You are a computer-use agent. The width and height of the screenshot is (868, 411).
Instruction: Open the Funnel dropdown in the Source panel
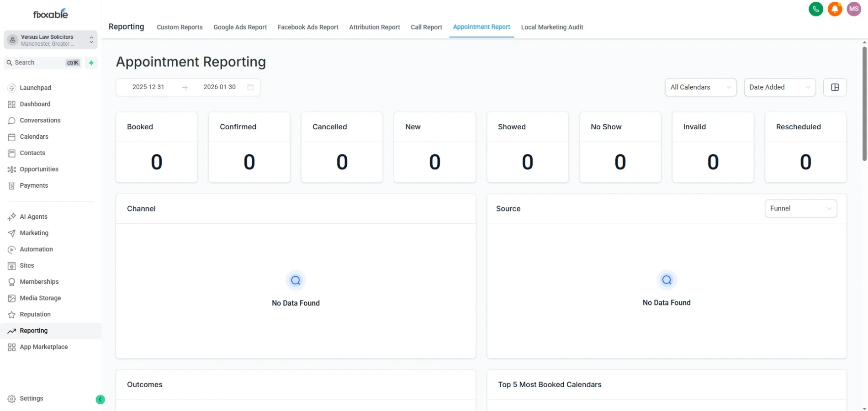click(x=800, y=208)
